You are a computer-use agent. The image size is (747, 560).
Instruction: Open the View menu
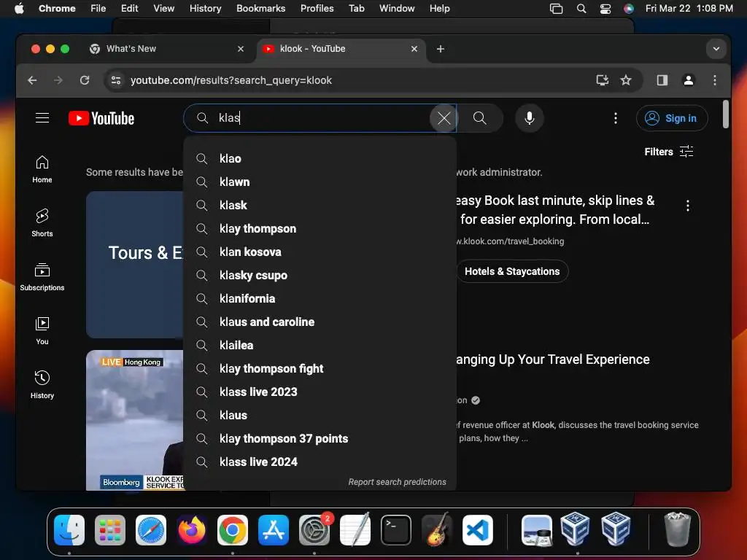[163, 8]
